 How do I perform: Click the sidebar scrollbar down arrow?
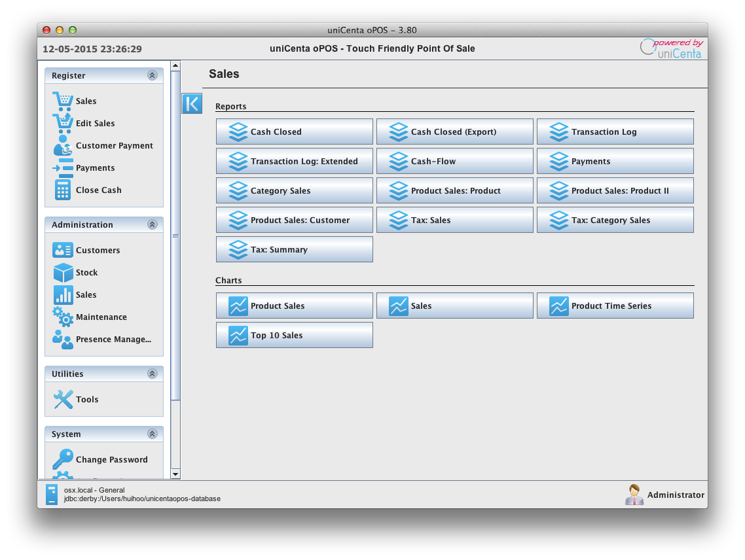175,474
